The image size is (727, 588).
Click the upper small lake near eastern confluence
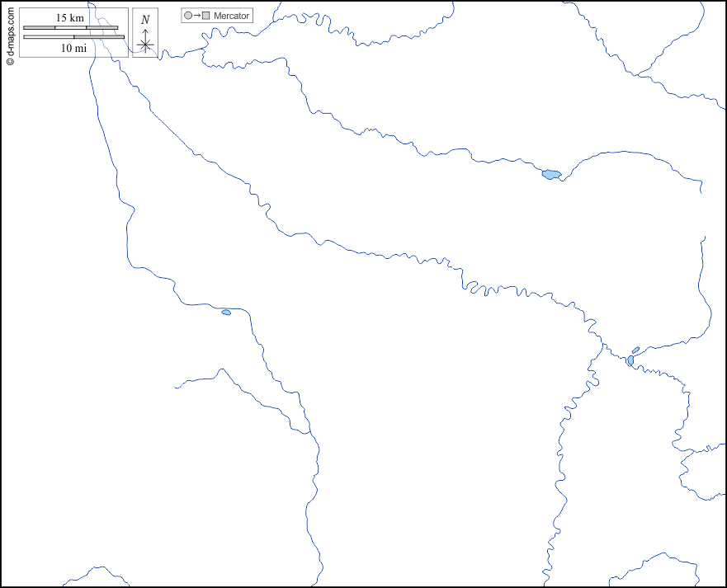tap(635, 350)
